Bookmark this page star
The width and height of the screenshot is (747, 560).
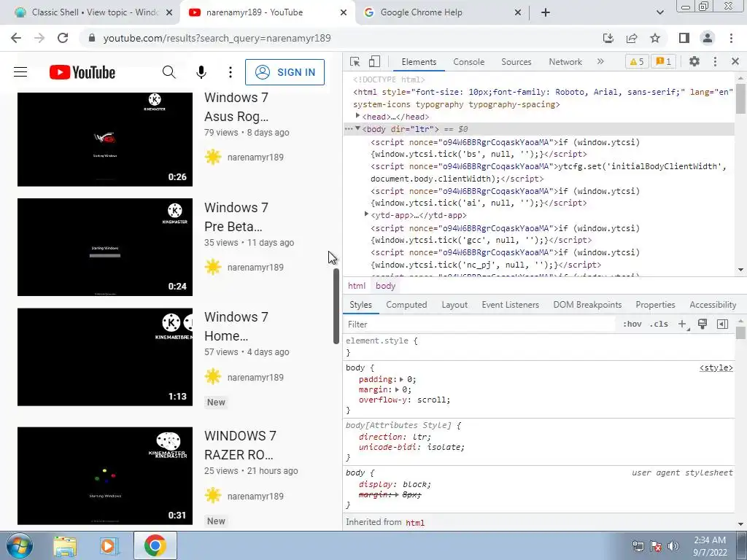pyautogui.click(x=655, y=38)
